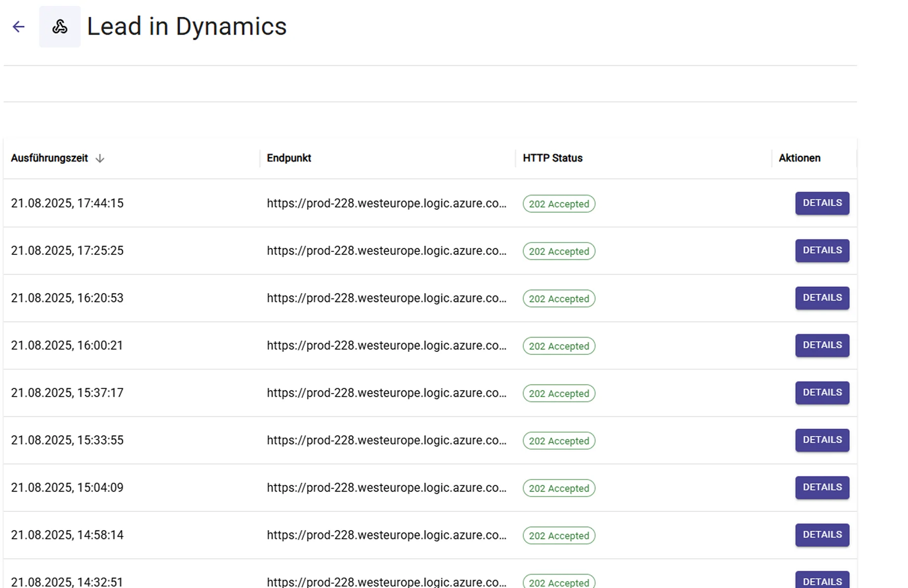This screenshot has width=908, height=588.
Task: Open details for the 15:33:55 execution
Action: 822,440
